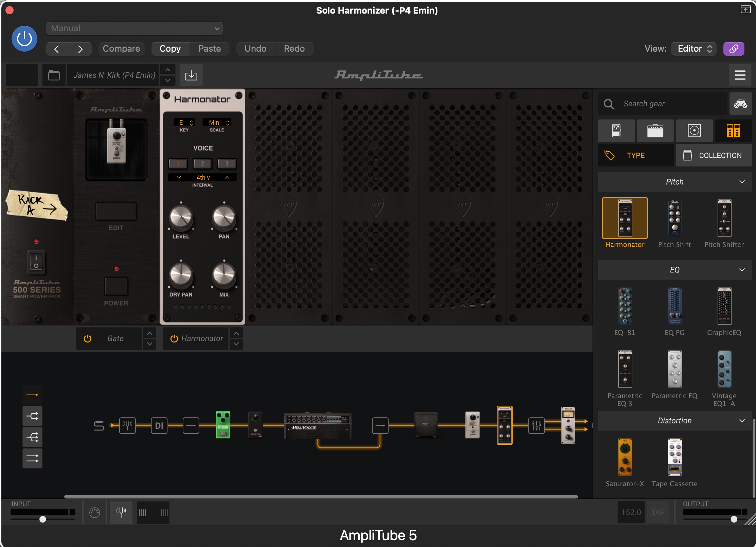Viewport: 756px width, 547px height.
Task: Show rack effects gear category
Action: (733, 130)
